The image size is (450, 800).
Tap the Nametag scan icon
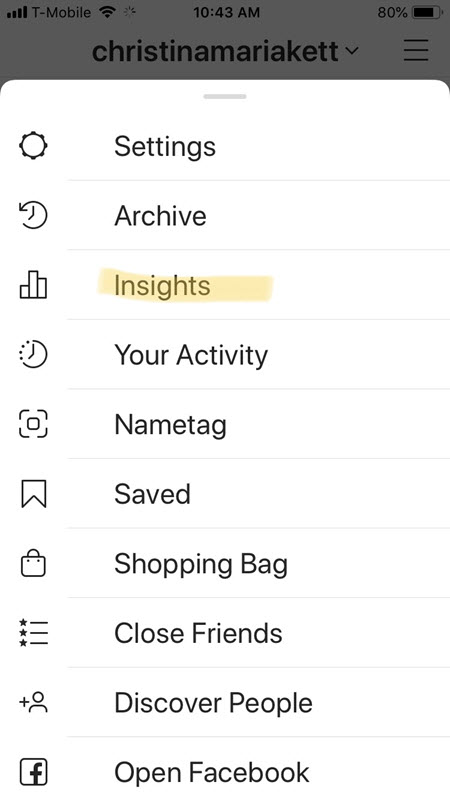[x=33, y=424]
